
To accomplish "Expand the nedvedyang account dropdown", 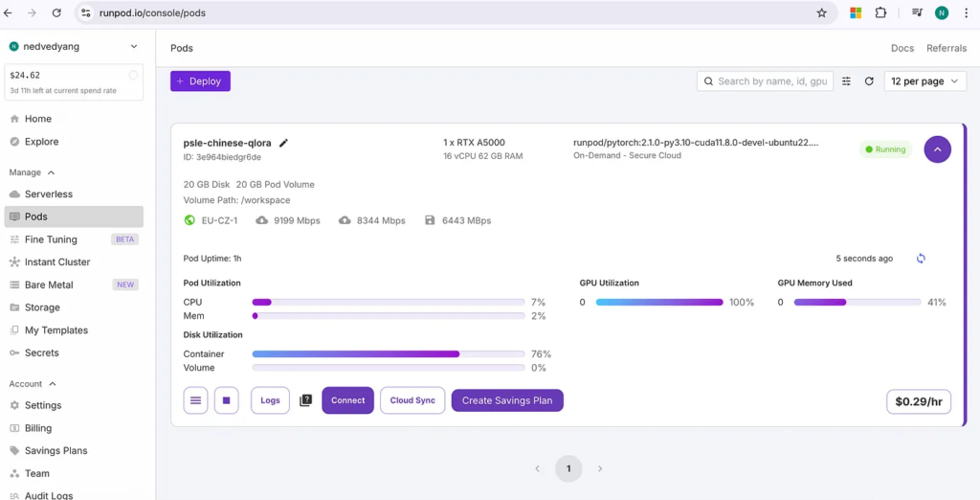I will pos(134,46).
